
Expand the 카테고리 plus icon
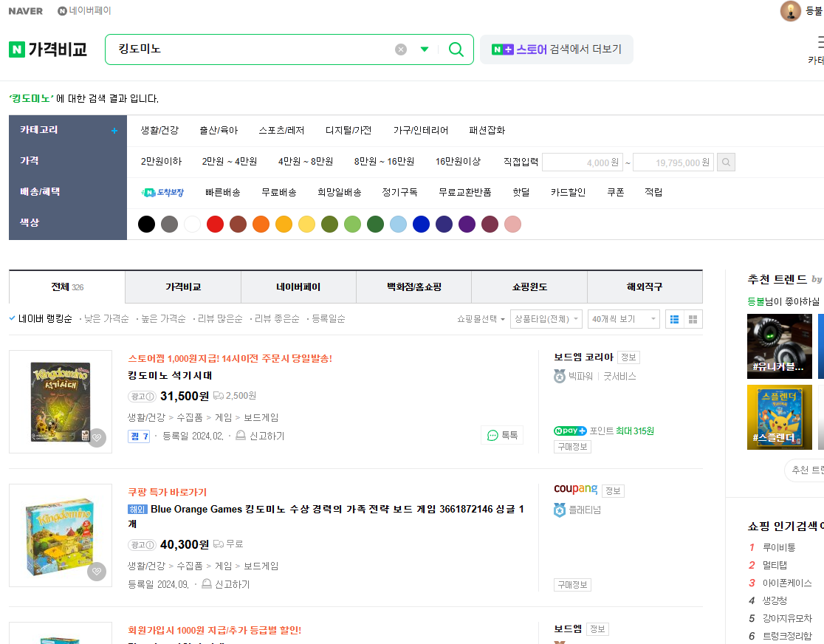click(x=114, y=131)
